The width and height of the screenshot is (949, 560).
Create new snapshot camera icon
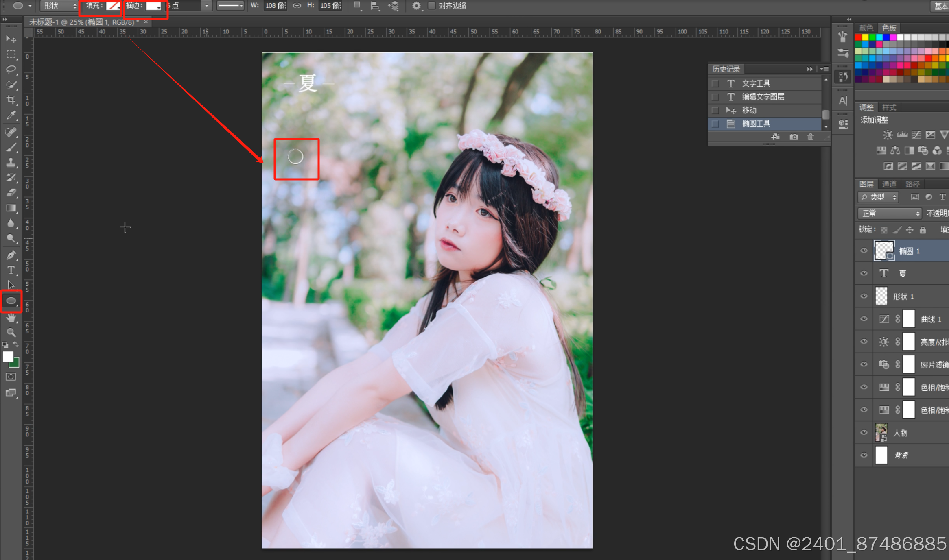794,137
